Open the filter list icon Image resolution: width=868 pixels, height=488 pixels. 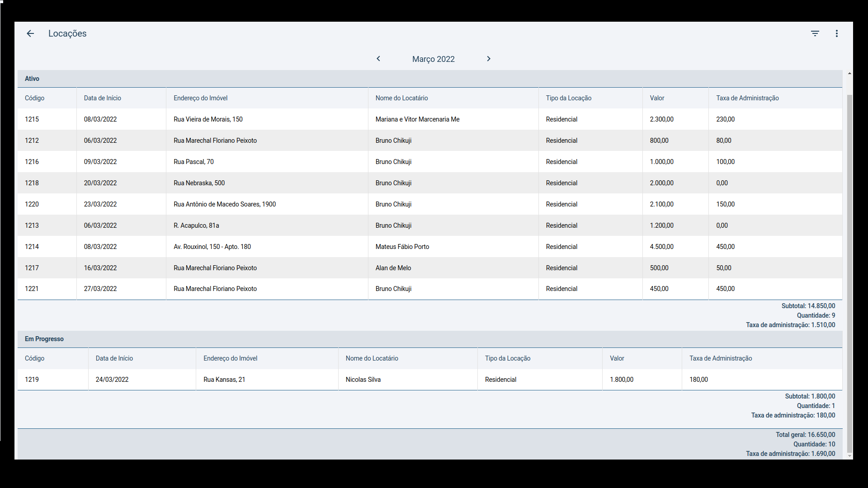(x=815, y=33)
